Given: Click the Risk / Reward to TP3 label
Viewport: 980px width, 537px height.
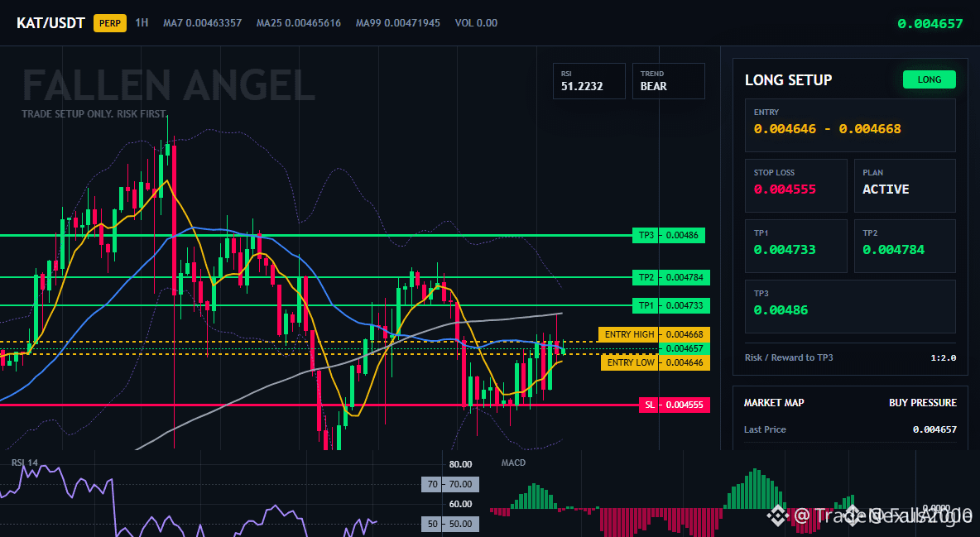Looking at the screenshot, I should tap(789, 357).
